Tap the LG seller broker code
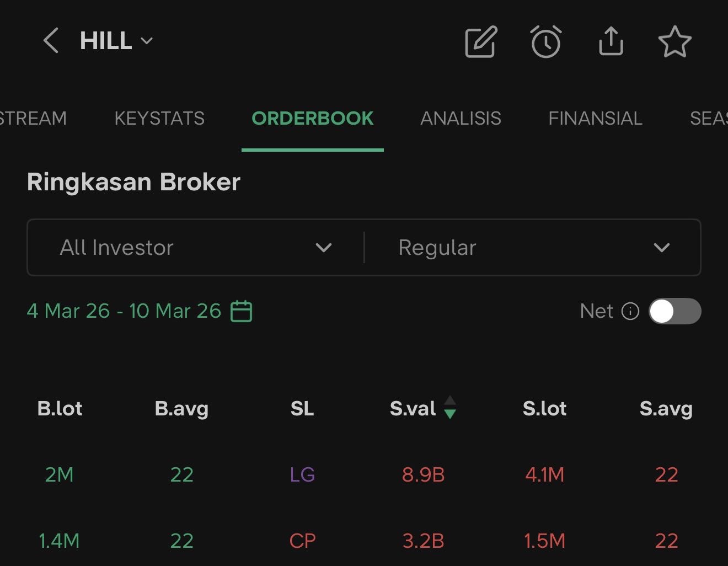The image size is (728, 566). (302, 474)
